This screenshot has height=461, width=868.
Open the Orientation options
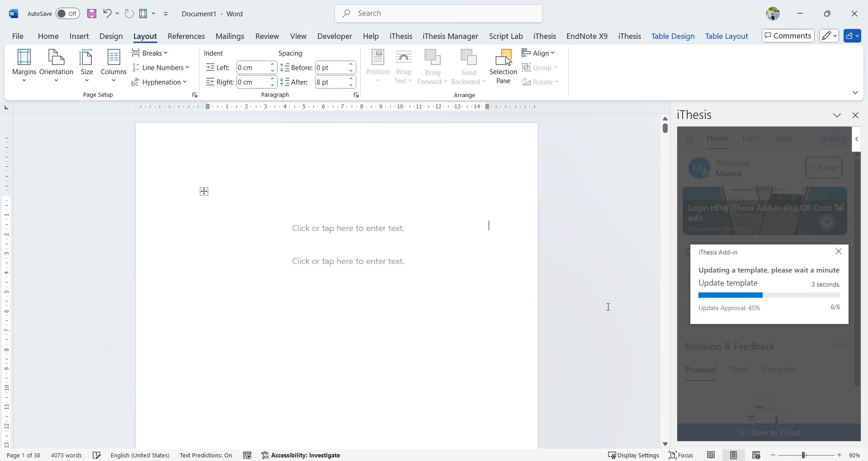click(56, 66)
